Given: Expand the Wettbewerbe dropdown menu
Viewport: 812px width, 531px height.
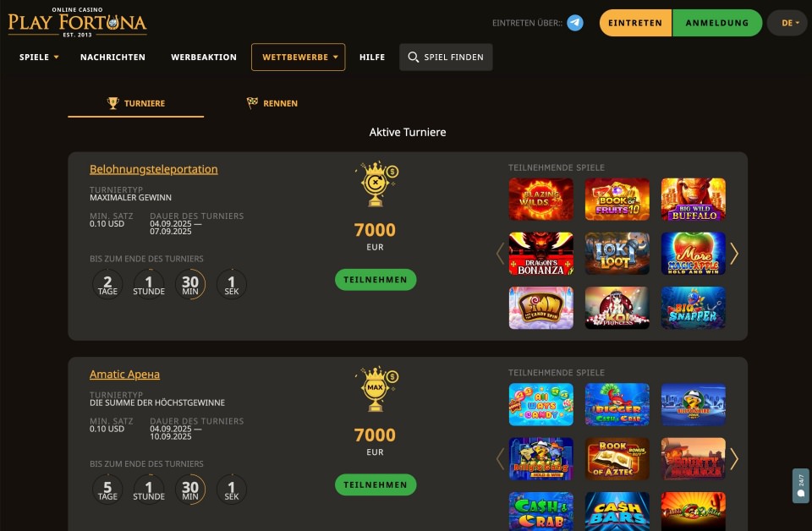Looking at the screenshot, I should pos(299,57).
